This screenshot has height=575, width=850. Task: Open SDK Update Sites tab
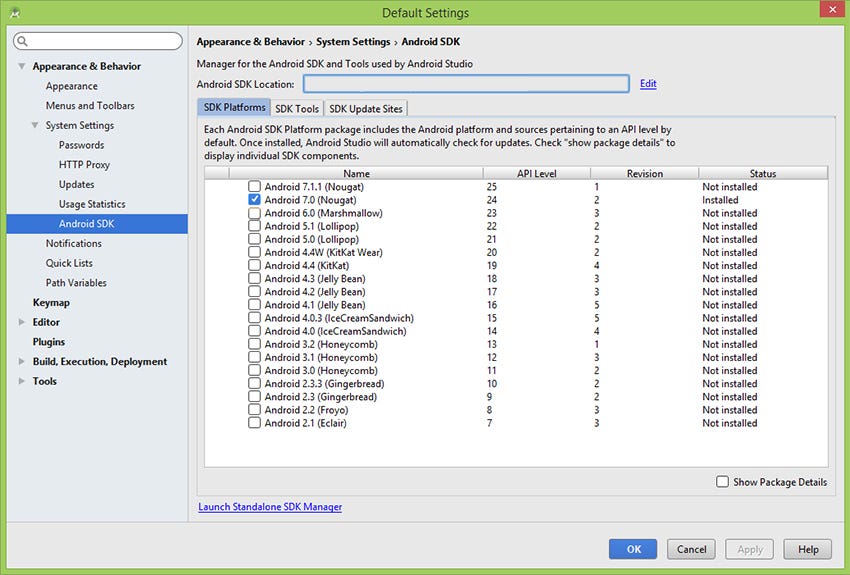coord(365,108)
